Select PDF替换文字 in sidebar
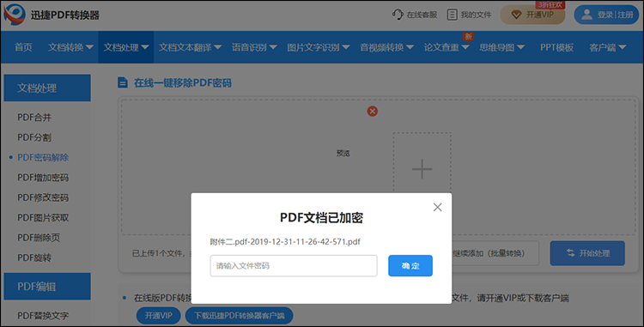Screen dimensions: 644x327 [x=43, y=316]
